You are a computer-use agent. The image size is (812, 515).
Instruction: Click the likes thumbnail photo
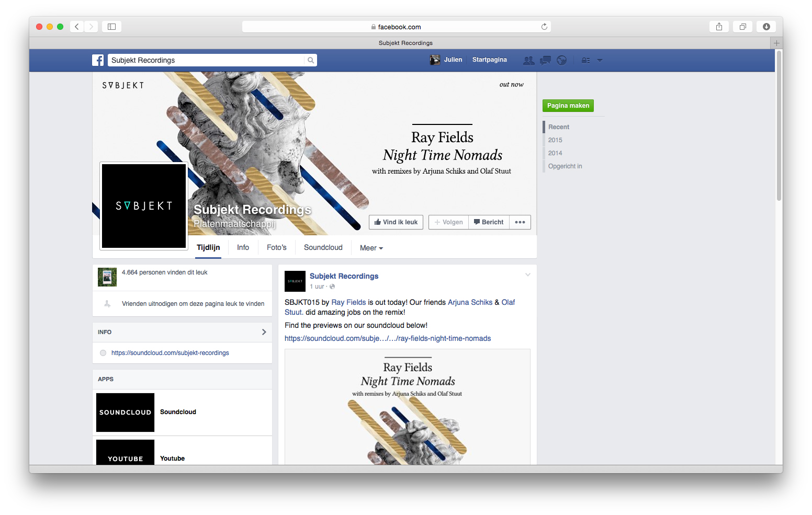107,277
